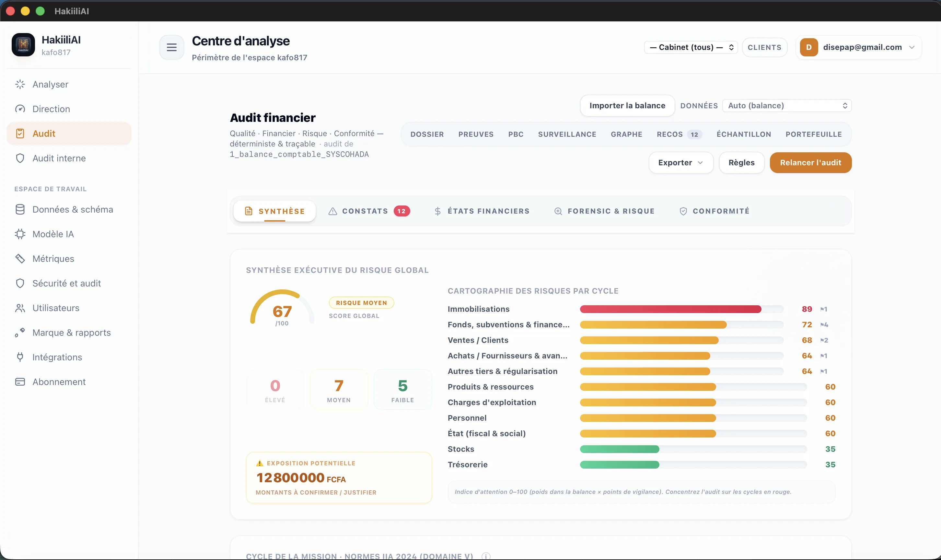Click the 0 Élevé risk count card
The width and height of the screenshot is (941, 560).
(x=275, y=390)
